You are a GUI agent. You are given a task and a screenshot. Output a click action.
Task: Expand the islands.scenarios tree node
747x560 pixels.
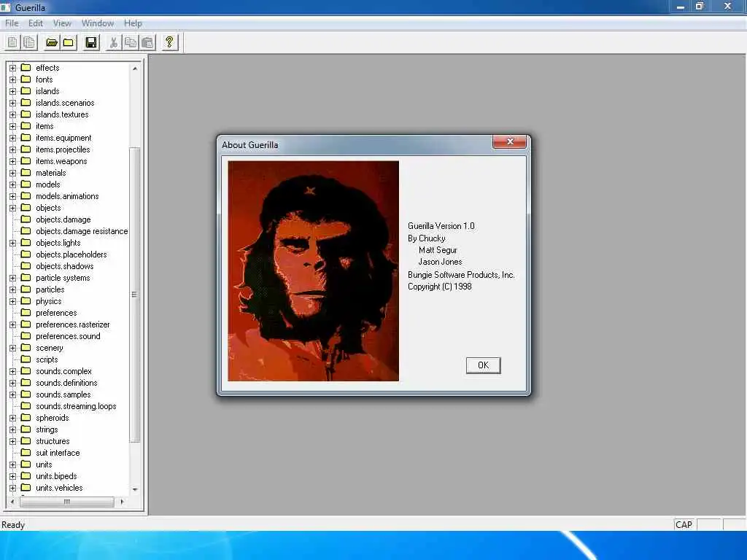click(13, 103)
